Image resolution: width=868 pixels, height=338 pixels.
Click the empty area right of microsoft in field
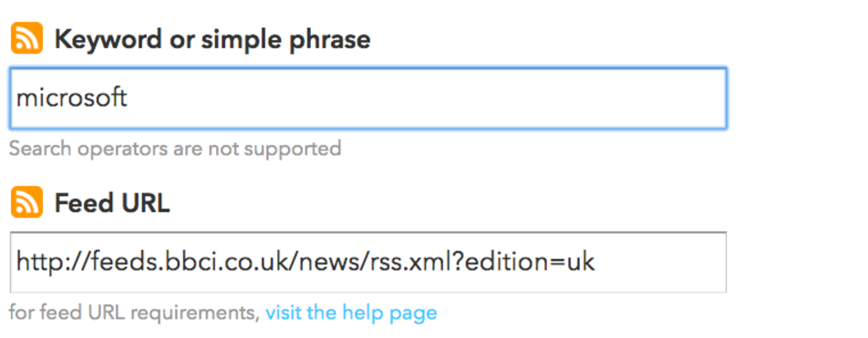pos(427,98)
